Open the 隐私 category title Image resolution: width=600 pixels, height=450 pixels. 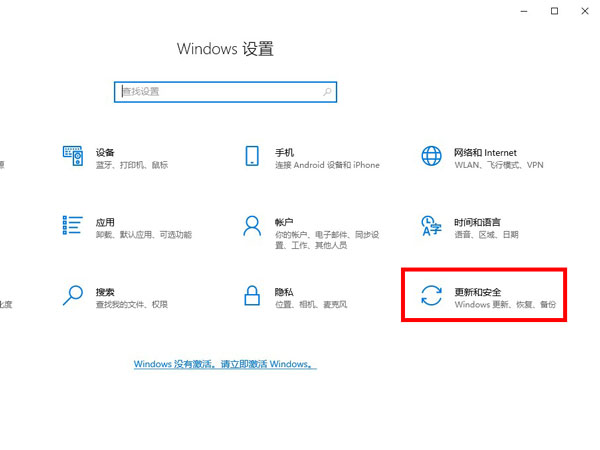284,292
